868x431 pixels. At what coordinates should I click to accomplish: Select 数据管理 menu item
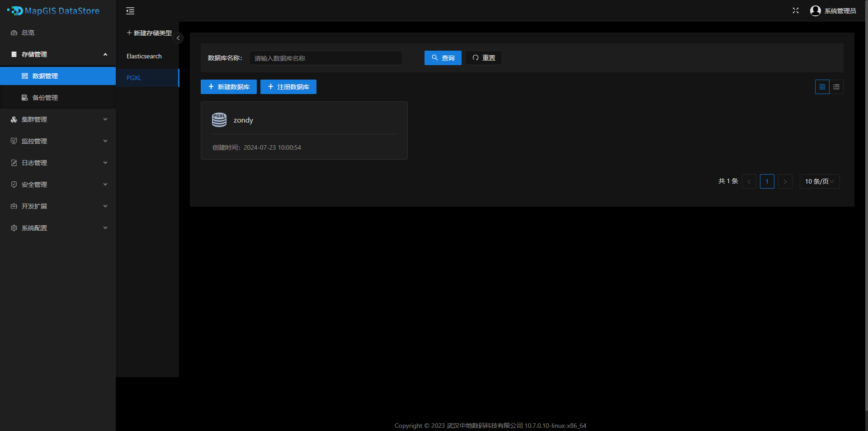click(58, 76)
